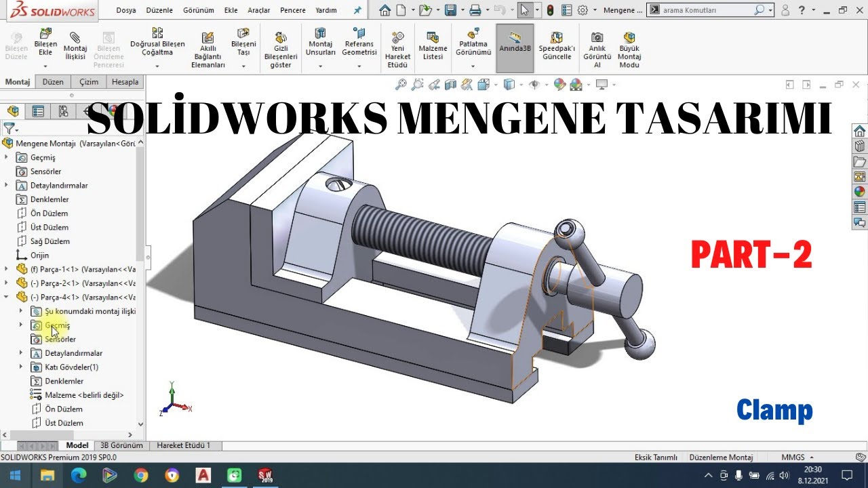Viewport: 868px width, 488px height.
Task: Click Edit Appearance color ball icon
Action: 559,85
